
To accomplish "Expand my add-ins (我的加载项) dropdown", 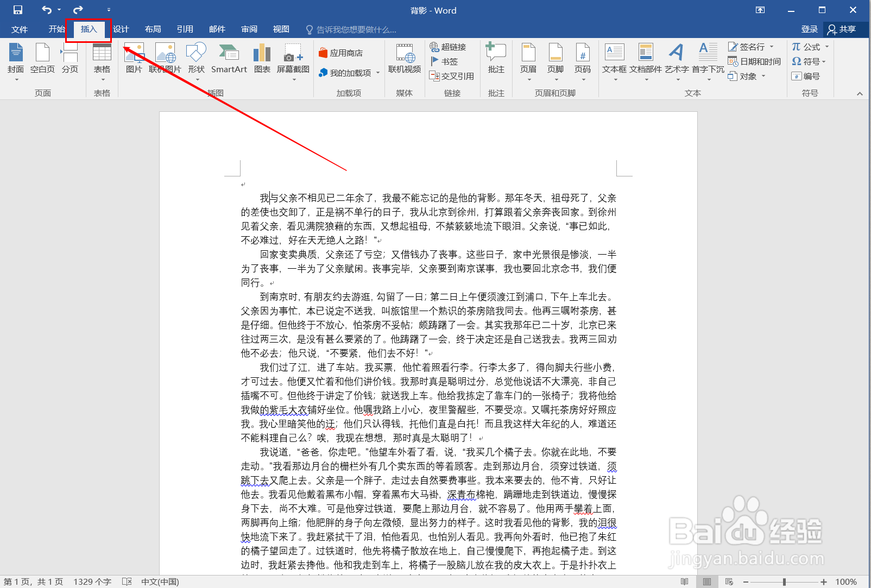I will click(378, 72).
